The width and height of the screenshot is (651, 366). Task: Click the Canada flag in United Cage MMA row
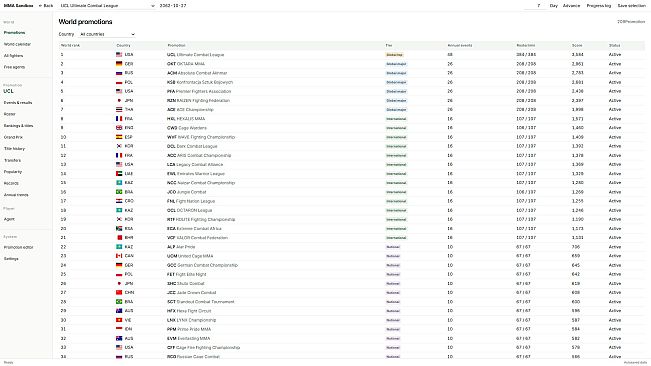(x=119, y=256)
